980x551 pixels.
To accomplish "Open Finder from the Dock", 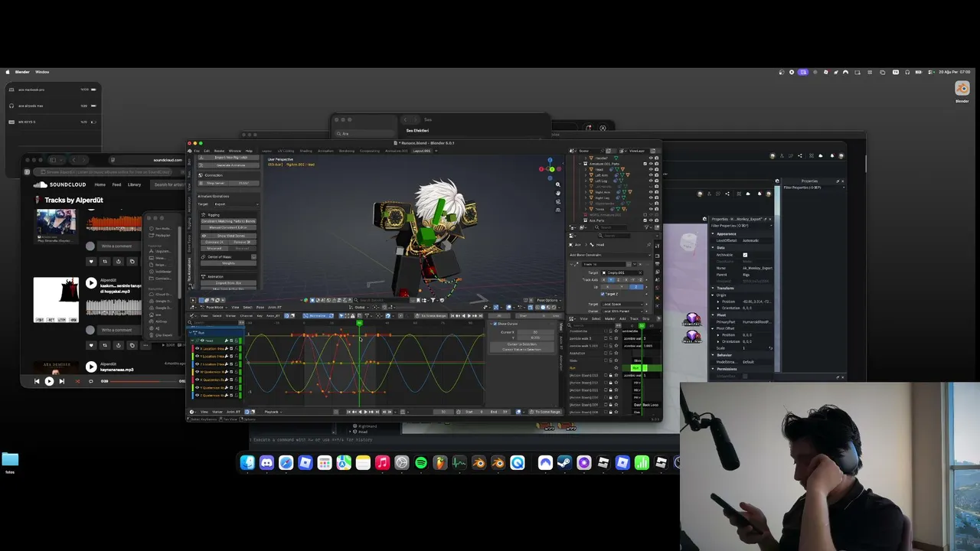I will click(247, 462).
